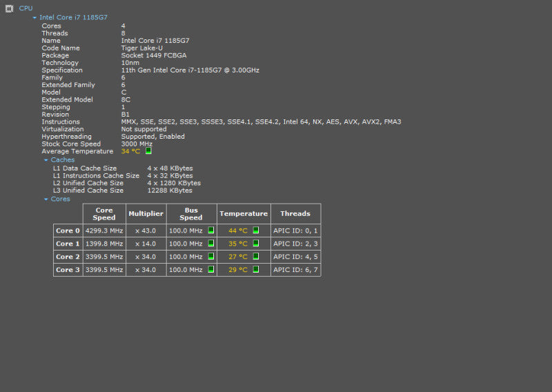Click the Extended Model value 8C

pos(126,99)
